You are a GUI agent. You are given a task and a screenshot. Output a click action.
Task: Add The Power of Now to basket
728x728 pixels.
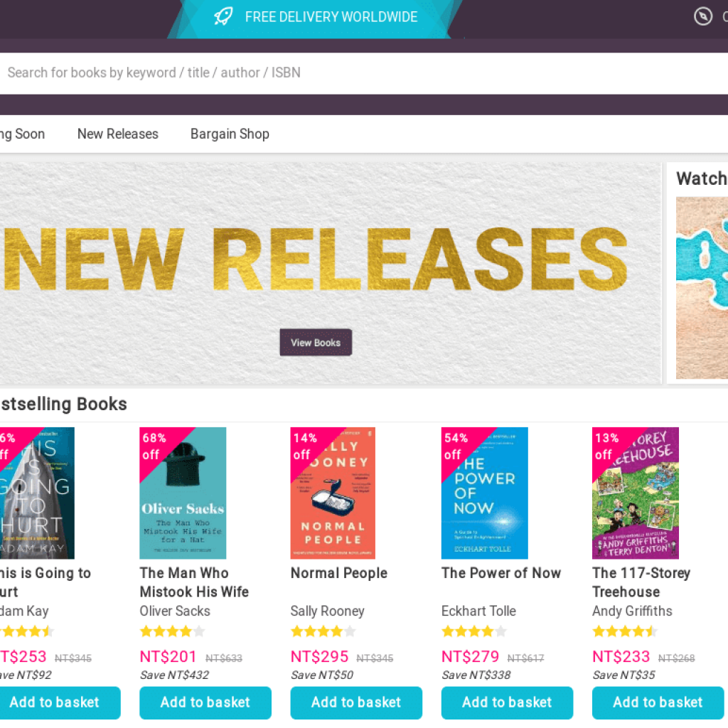click(x=507, y=702)
